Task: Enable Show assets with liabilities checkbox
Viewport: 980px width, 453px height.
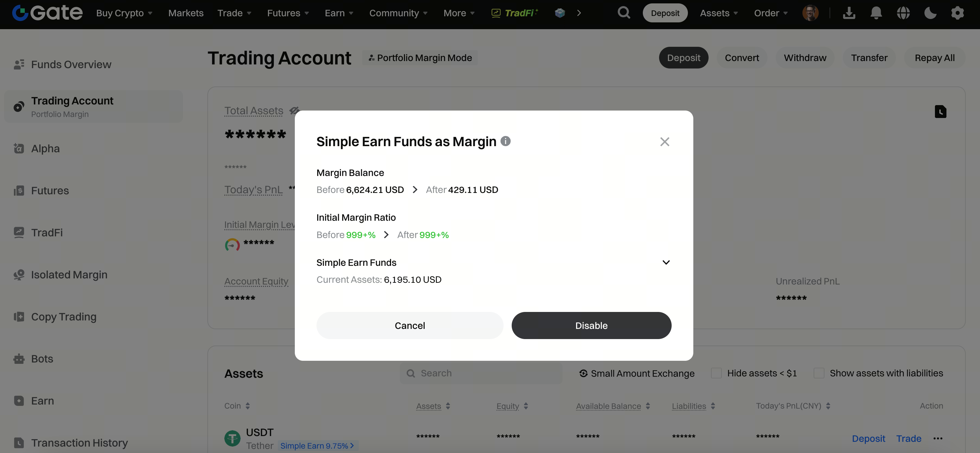Action: (819, 373)
